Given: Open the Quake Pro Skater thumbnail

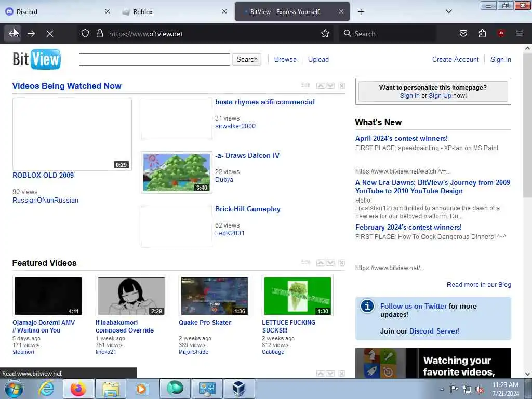Looking at the screenshot, I should [215, 296].
